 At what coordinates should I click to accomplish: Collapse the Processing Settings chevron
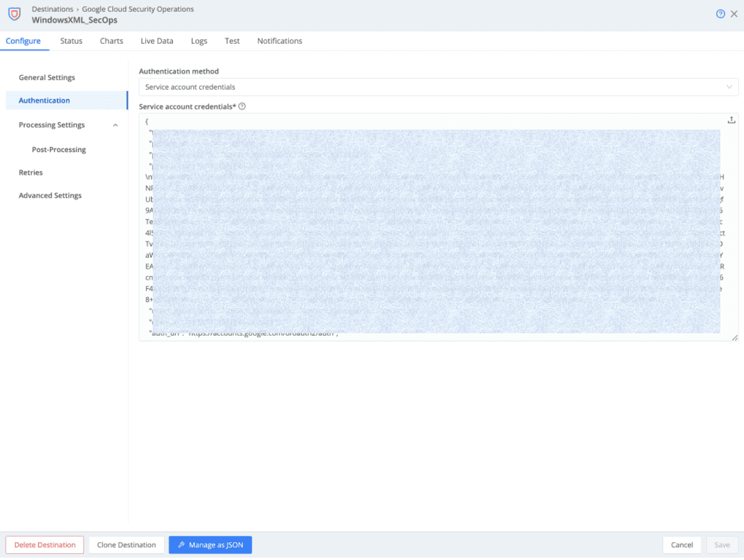click(x=116, y=125)
